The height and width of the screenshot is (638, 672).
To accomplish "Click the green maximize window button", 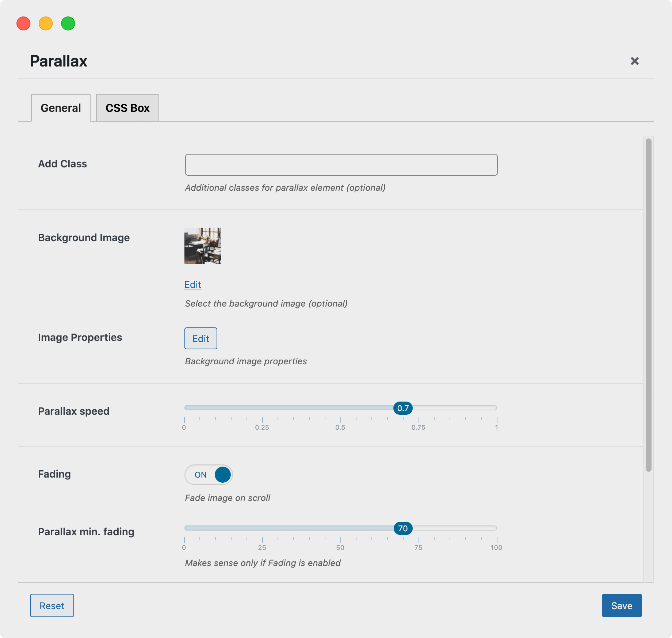I will tap(68, 24).
